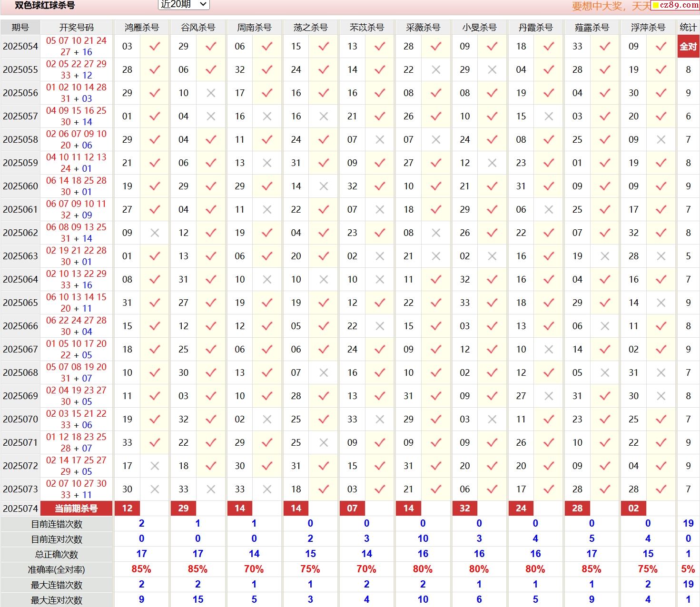Click the 薤露 cross mark in row 2025063
The image size is (700, 607).
tap(605, 256)
